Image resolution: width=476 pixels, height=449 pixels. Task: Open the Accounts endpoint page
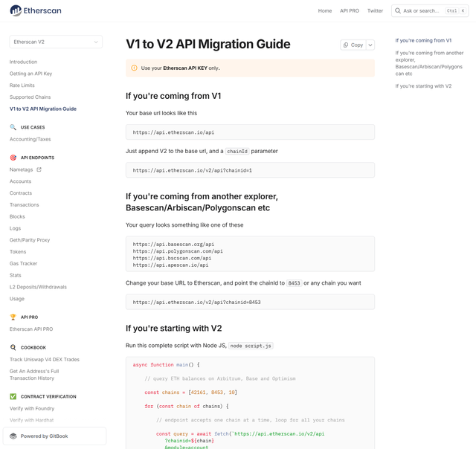coord(20,181)
